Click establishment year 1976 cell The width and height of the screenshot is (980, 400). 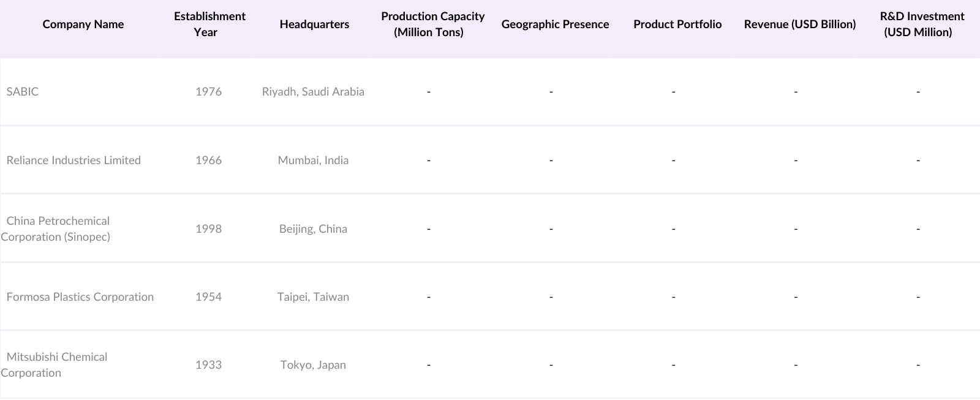(208, 92)
